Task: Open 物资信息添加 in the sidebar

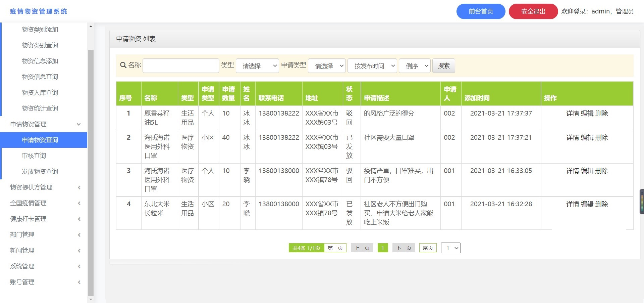Action: click(x=40, y=61)
